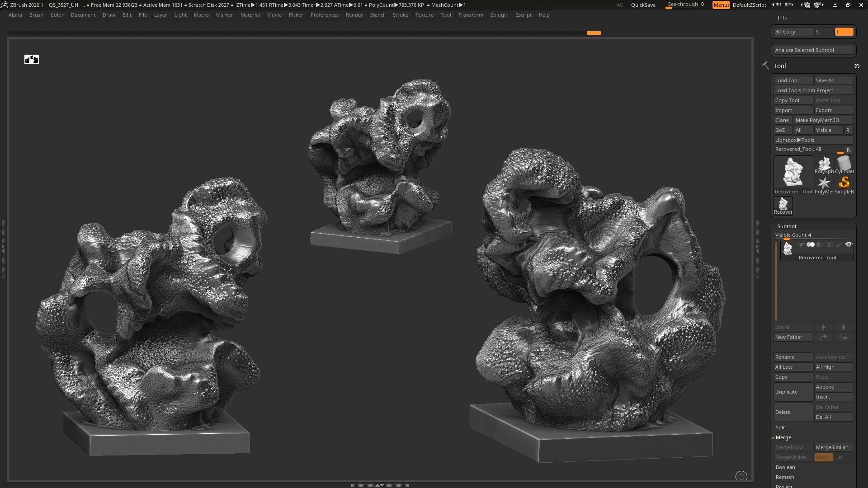The height and width of the screenshot is (488, 868).
Task: Toggle the Menus button in title bar
Action: pos(721,5)
